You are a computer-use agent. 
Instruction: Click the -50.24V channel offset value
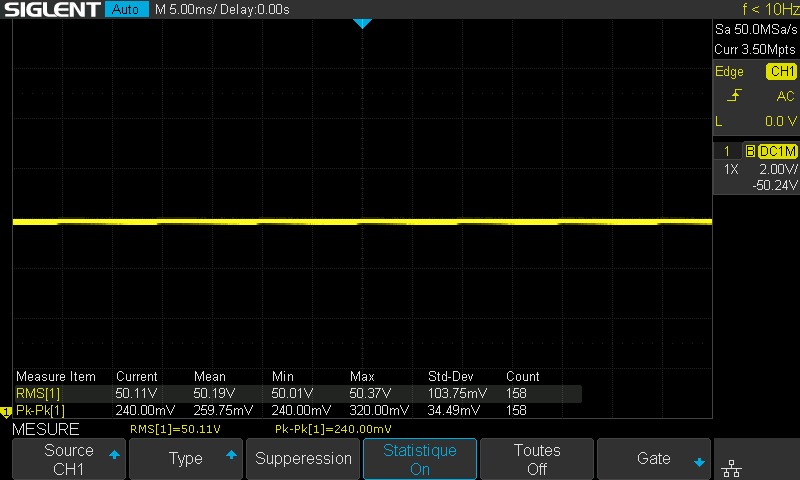click(774, 185)
